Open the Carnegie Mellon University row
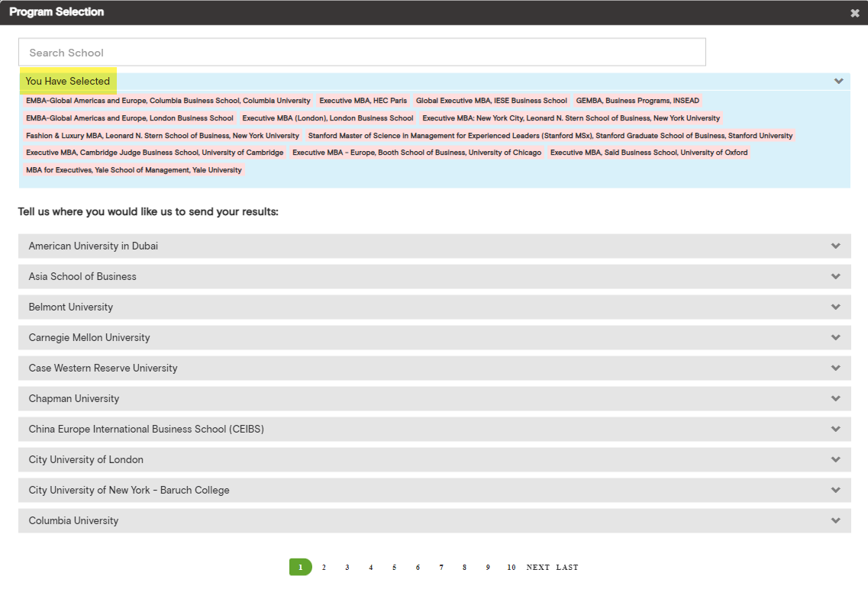Screen dimensions: 868x605 click(434, 337)
